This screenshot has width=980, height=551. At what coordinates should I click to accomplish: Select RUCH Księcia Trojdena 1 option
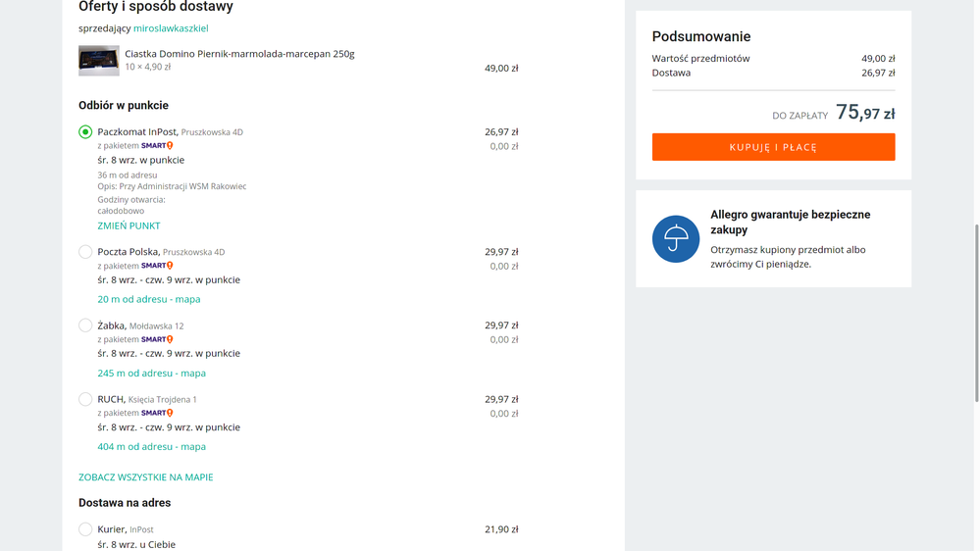(85, 399)
